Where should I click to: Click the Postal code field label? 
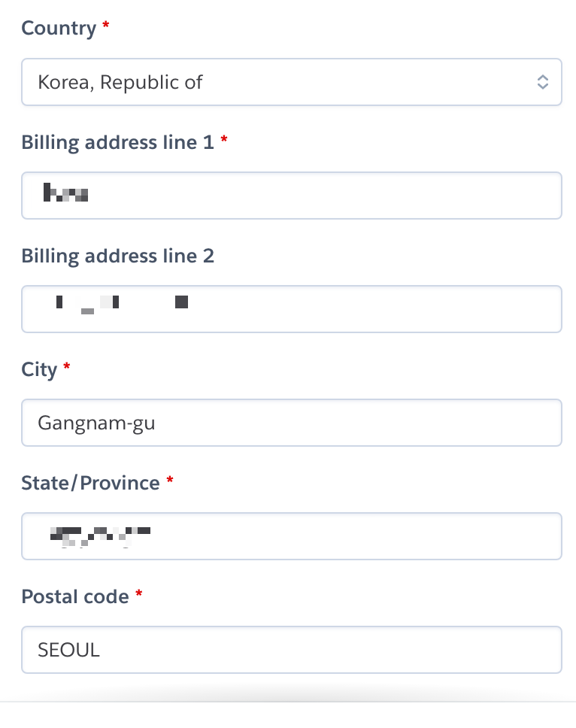tap(75, 596)
